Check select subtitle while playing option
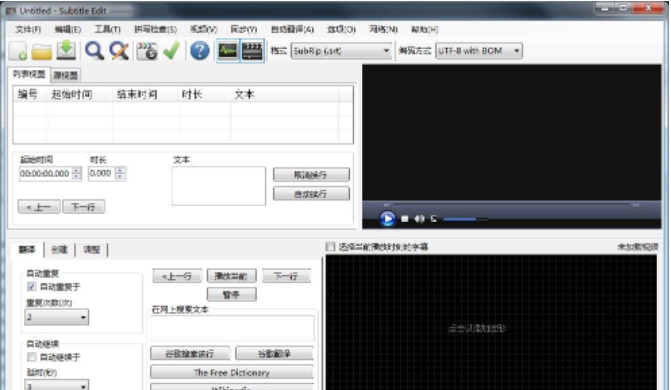The height and width of the screenshot is (390, 671). tap(330, 247)
